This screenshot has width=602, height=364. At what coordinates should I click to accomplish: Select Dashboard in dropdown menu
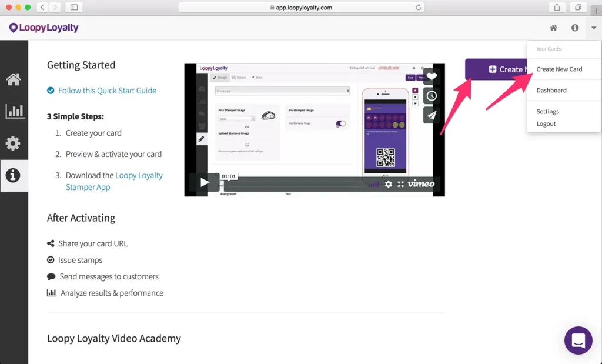[551, 90]
